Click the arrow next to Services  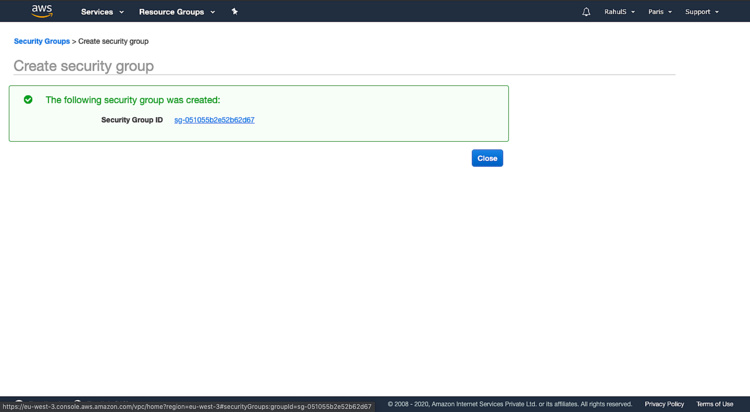(x=122, y=12)
